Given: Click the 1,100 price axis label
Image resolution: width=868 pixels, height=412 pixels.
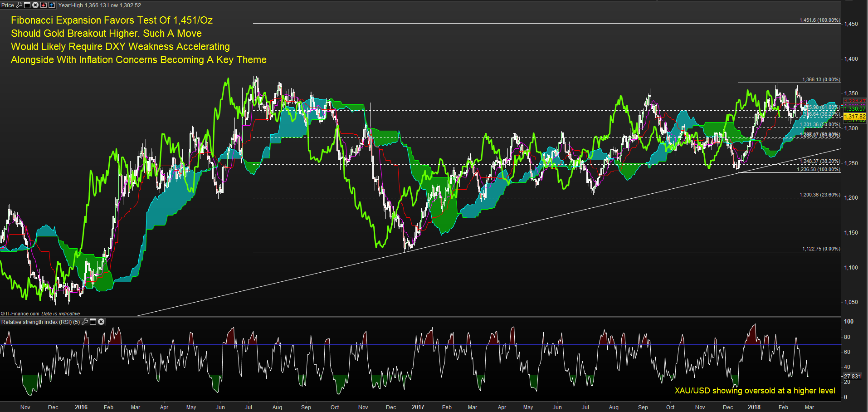Looking at the screenshot, I should point(850,268).
